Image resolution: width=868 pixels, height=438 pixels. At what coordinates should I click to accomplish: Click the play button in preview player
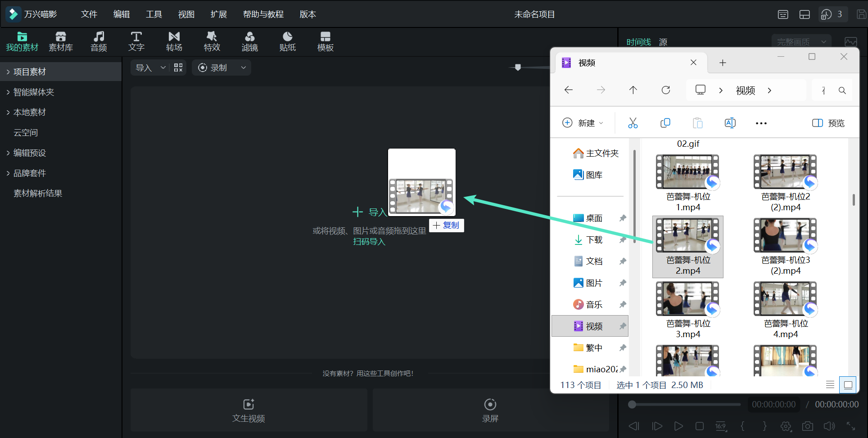[678, 426]
